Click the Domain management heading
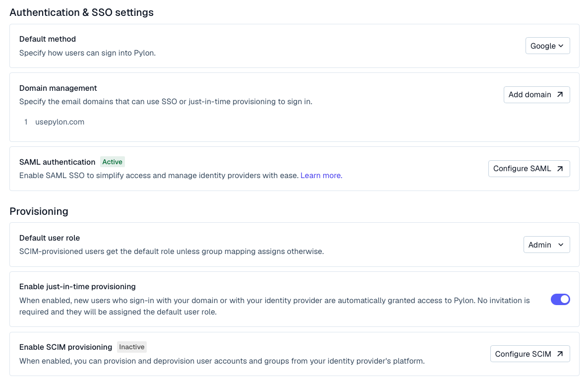 click(58, 88)
